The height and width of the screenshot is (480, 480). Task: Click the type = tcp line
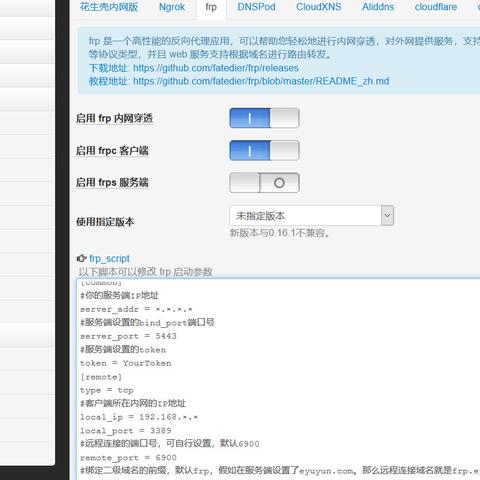point(107,390)
